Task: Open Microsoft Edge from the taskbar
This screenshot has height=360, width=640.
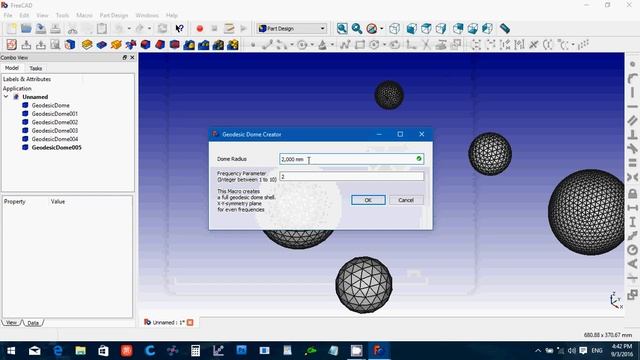Action: click(58, 351)
